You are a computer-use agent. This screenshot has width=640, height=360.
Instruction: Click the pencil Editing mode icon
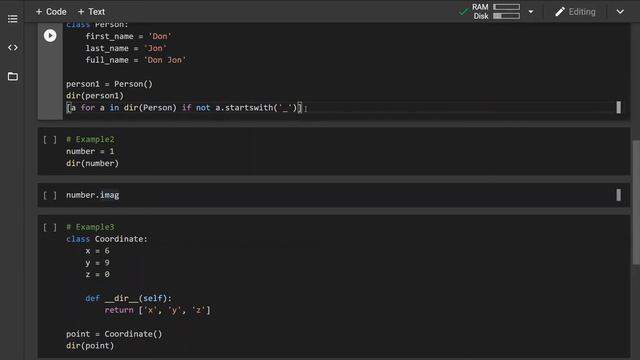(x=560, y=12)
